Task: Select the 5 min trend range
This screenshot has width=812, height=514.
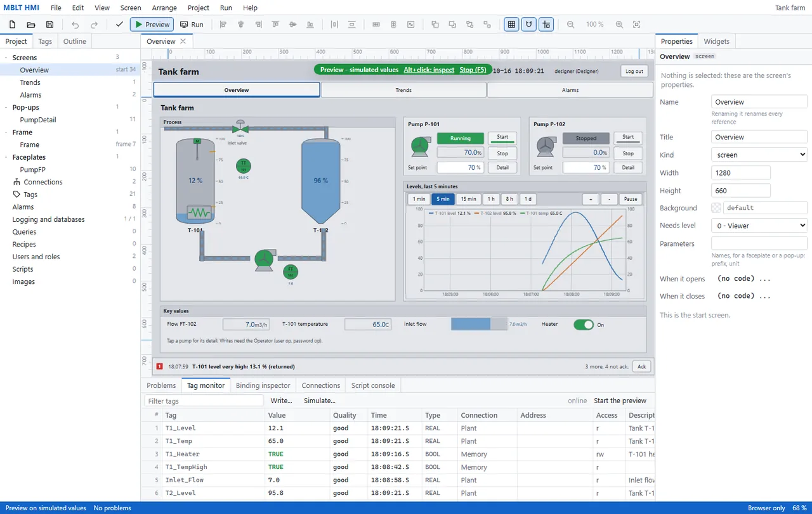Action: point(443,199)
